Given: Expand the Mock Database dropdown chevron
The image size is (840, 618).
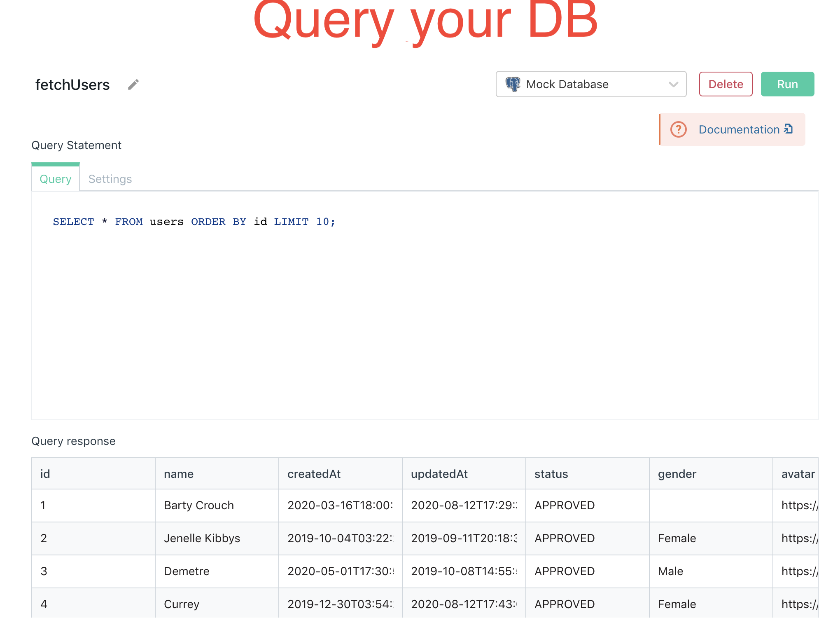Looking at the screenshot, I should click(673, 84).
